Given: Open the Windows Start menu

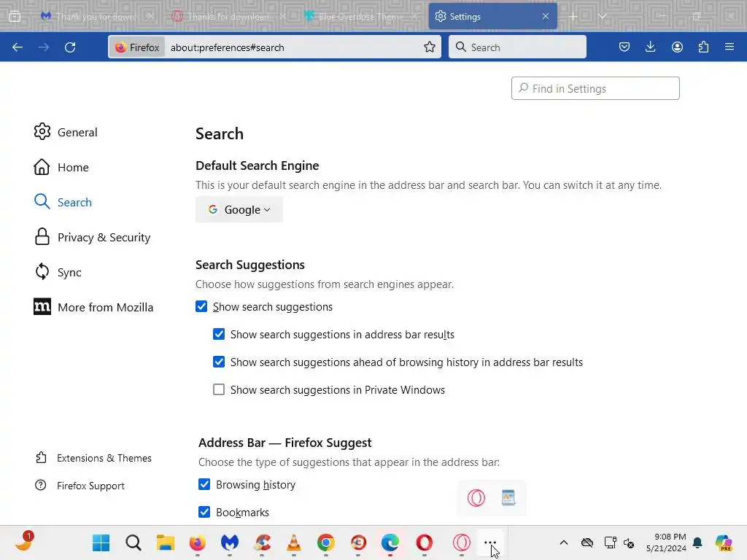Looking at the screenshot, I should point(101,542).
